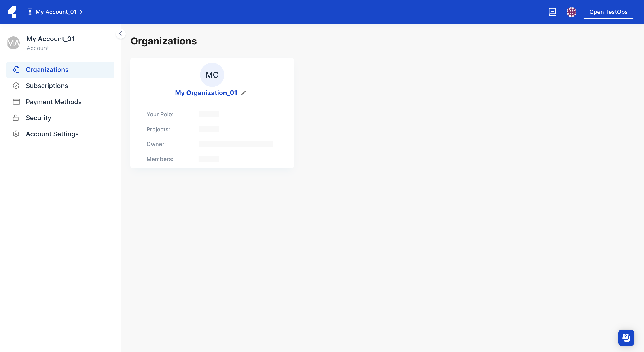Click the My Organization_01 card thumbnail
644x352 pixels.
pos(212,75)
